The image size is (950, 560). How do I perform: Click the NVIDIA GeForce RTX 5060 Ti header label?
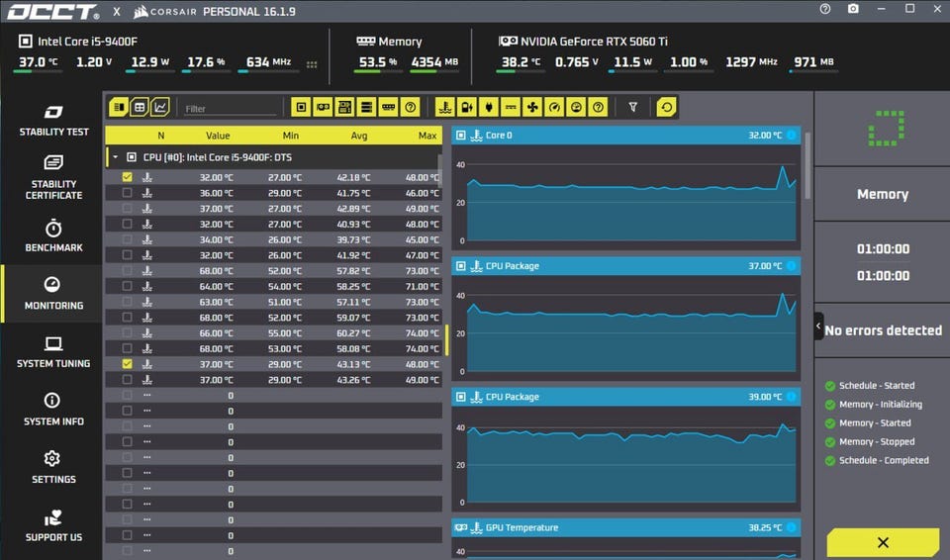pos(594,42)
